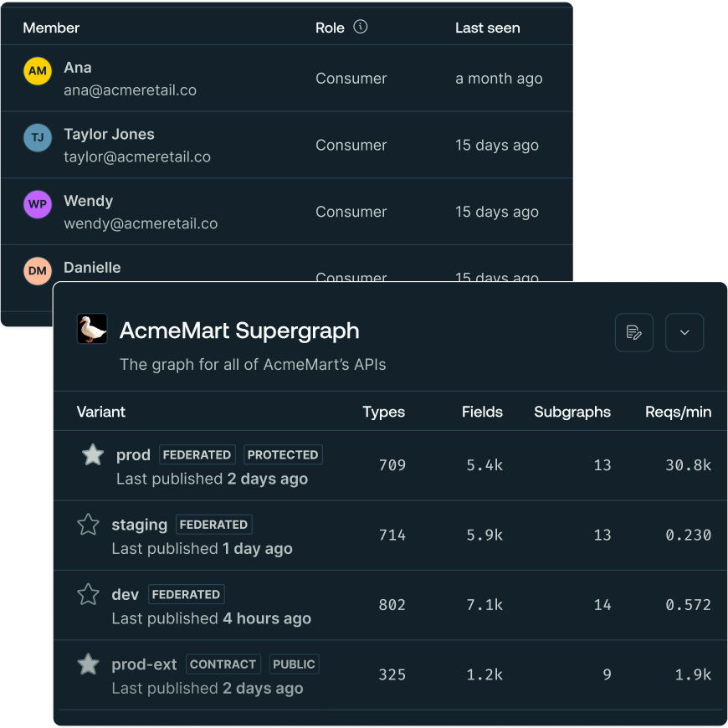Open the staging variant link
The height and width of the screenshot is (728, 728).
pyautogui.click(x=139, y=525)
